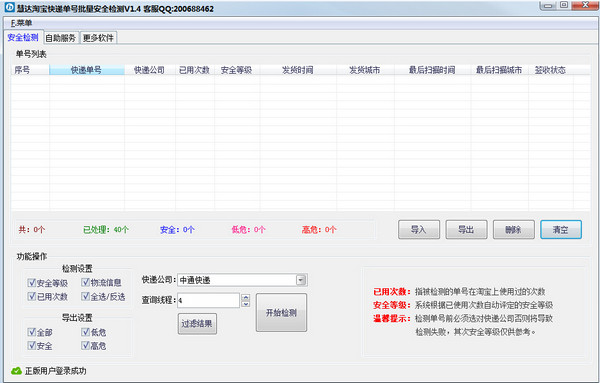Click the 高危: 0个 counter text

[319, 230]
